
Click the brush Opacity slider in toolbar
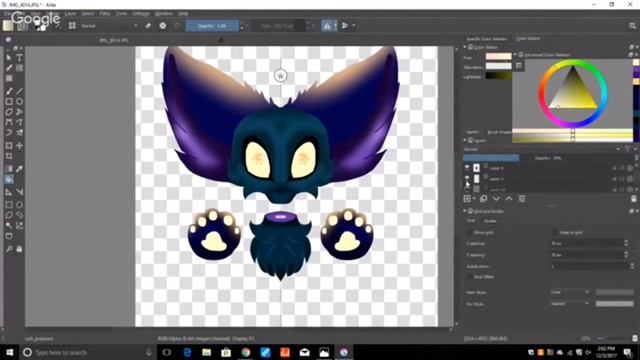[x=212, y=26]
